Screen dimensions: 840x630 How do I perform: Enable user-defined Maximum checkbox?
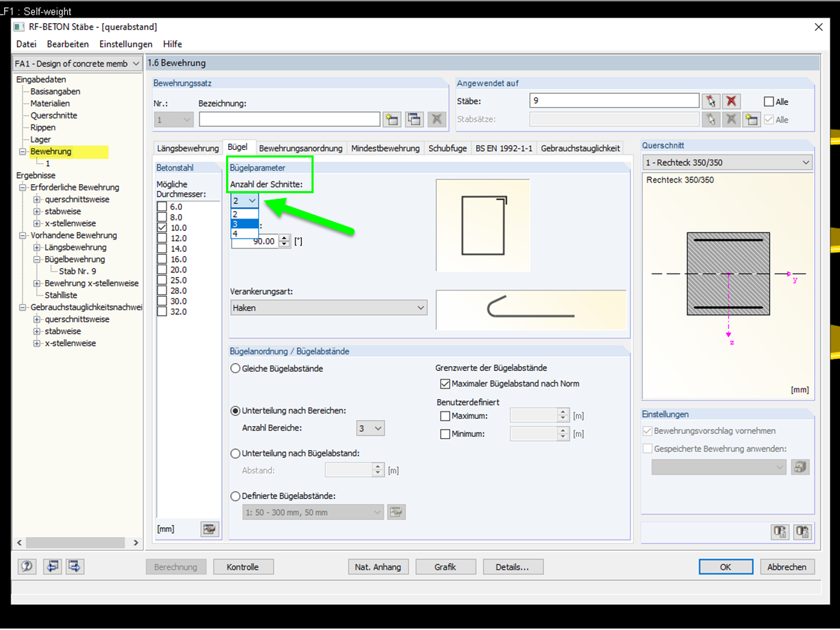tap(445, 416)
